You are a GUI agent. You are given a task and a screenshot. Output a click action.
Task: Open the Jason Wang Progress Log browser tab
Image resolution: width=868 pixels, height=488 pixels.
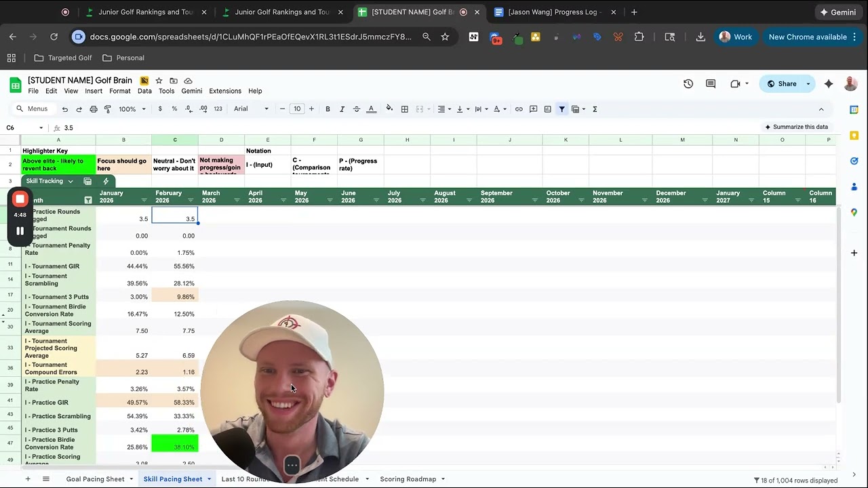pyautogui.click(x=555, y=12)
